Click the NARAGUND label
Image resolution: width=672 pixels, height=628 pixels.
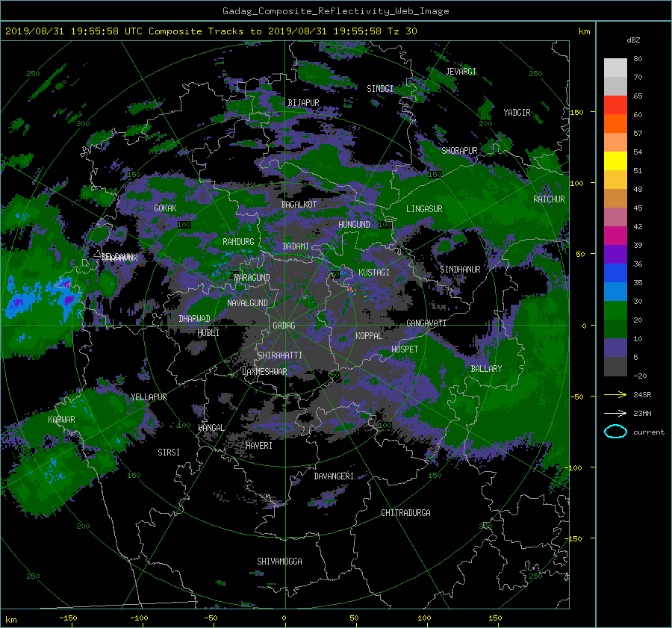252,278
